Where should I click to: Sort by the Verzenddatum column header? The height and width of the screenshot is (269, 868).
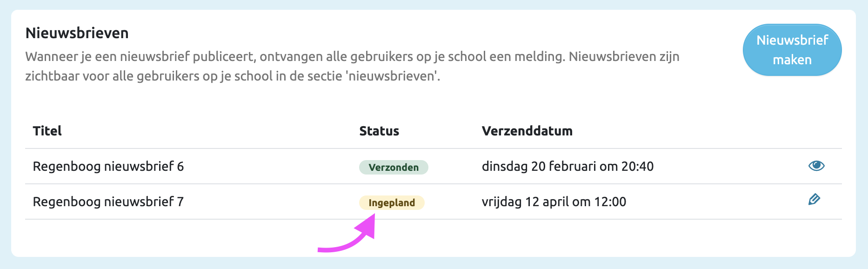[527, 131]
